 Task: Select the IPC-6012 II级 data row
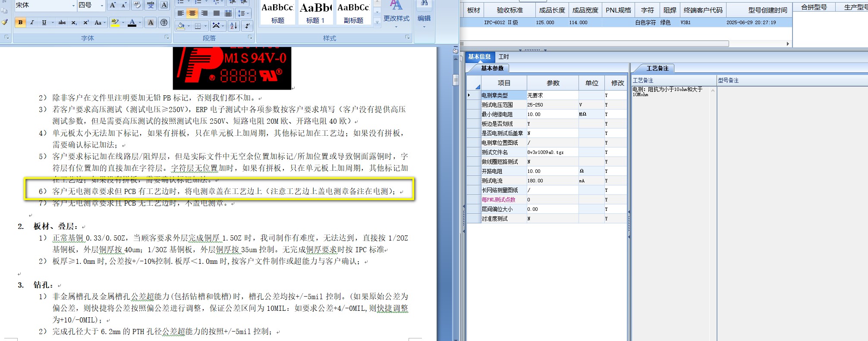626,22
